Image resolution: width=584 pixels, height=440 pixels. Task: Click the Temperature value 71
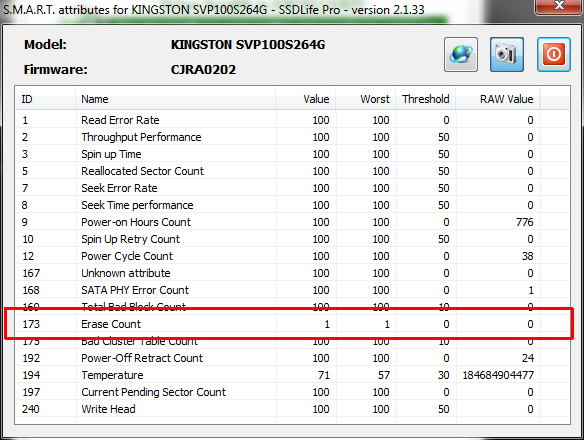[x=324, y=375]
